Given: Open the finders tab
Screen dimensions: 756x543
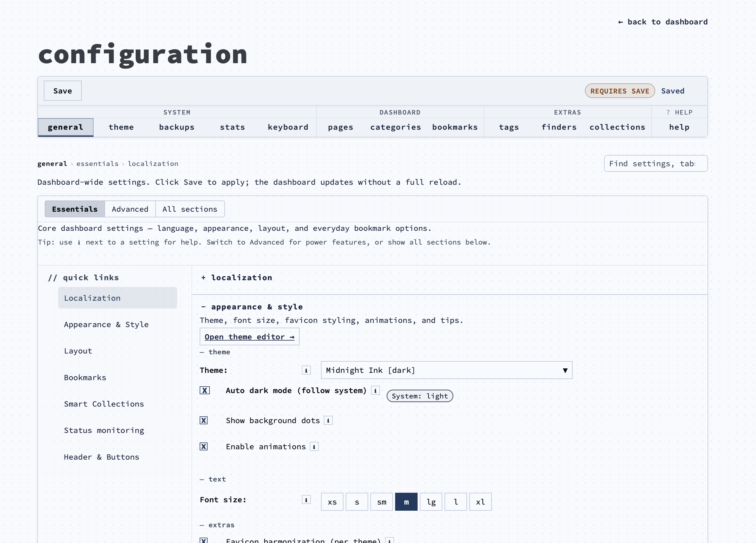Looking at the screenshot, I should (x=559, y=127).
